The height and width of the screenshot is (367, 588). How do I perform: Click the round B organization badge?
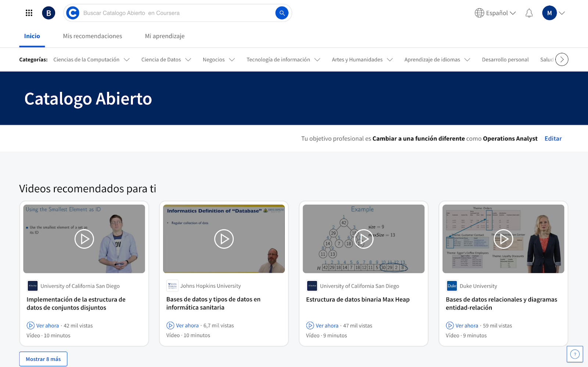click(49, 13)
